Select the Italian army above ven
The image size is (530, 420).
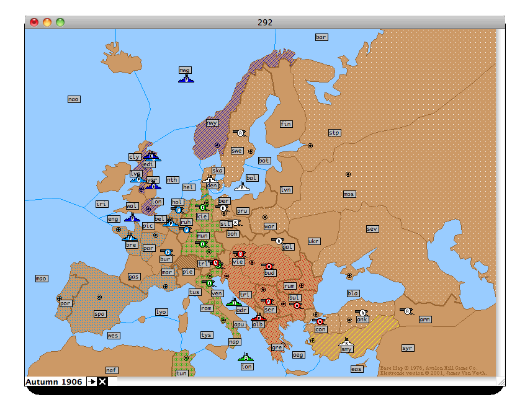(x=209, y=283)
